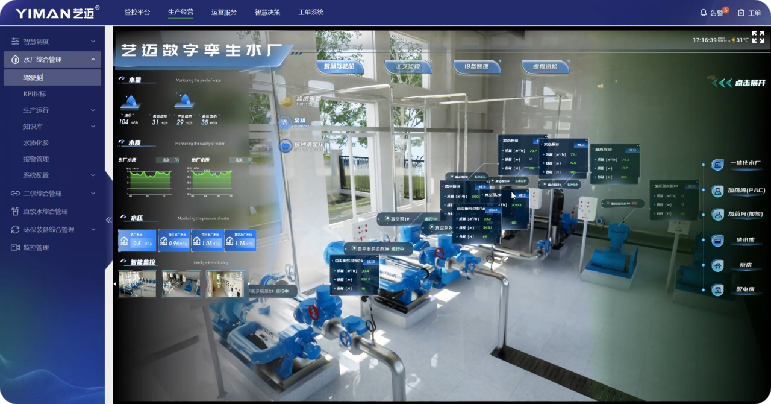Click the triple-chevron 点击展开 arrows icon
Image resolution: width=771 pixels, height=404 pixels.
(x=721, y=83)
